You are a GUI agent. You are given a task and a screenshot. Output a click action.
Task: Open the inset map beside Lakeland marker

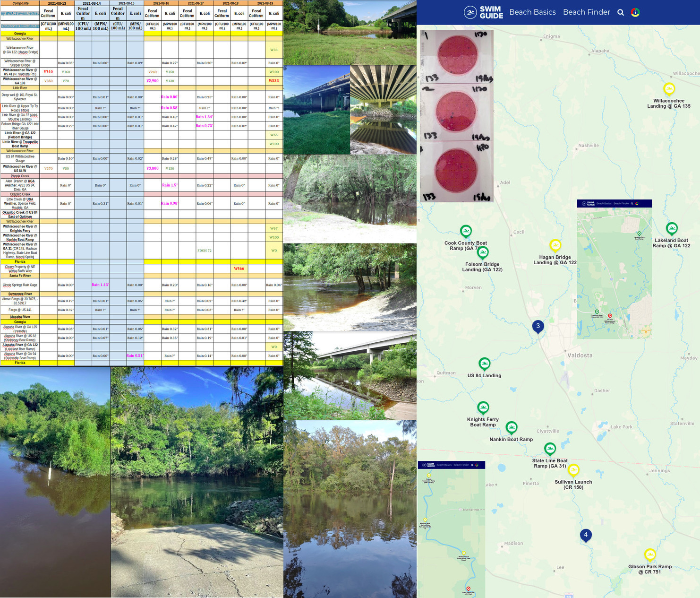pos(615,269)
